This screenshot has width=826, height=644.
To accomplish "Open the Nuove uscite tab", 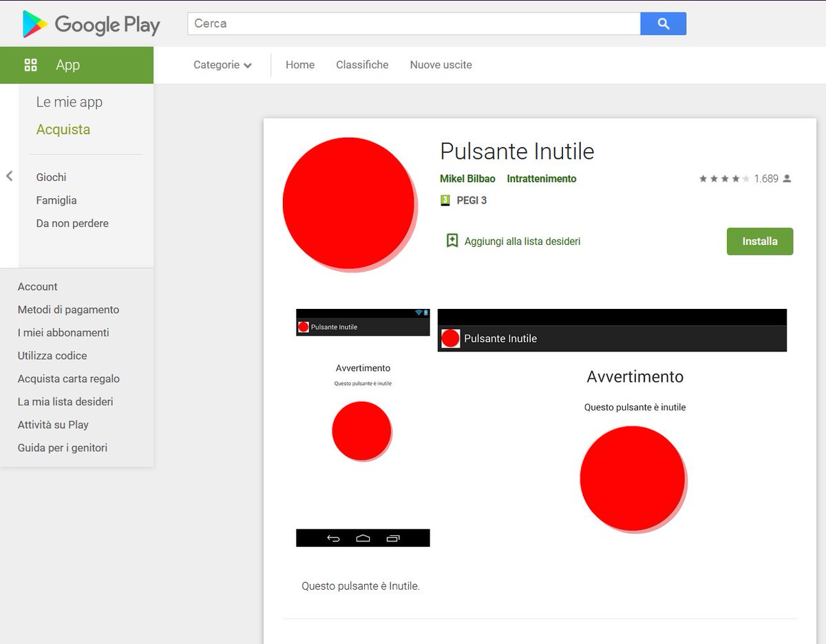I will point(441,65).
